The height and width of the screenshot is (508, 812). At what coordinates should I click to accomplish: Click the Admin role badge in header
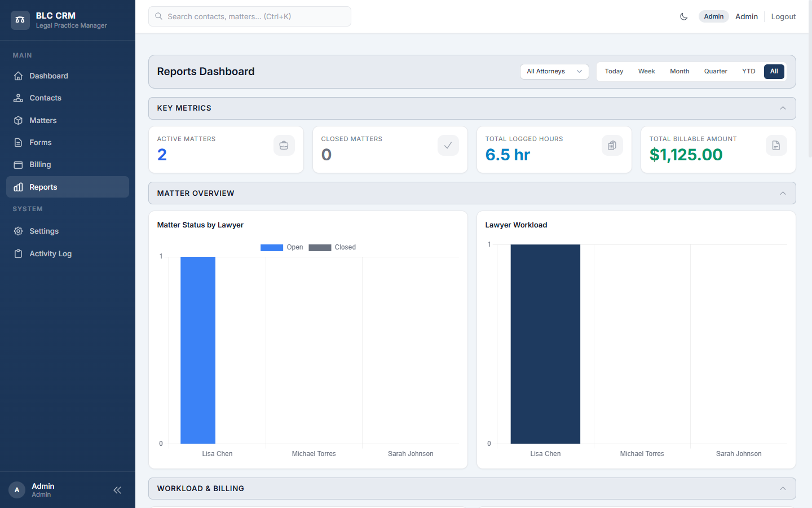pos(714,16)
